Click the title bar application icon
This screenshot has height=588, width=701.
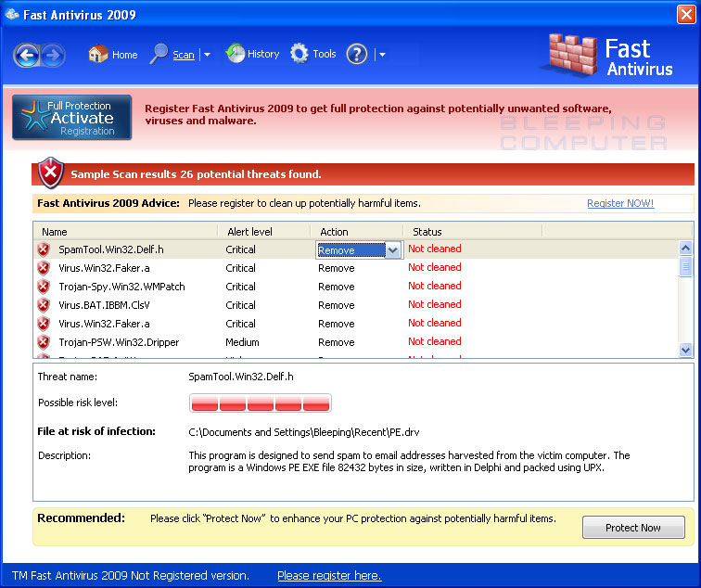coord(12,14)
